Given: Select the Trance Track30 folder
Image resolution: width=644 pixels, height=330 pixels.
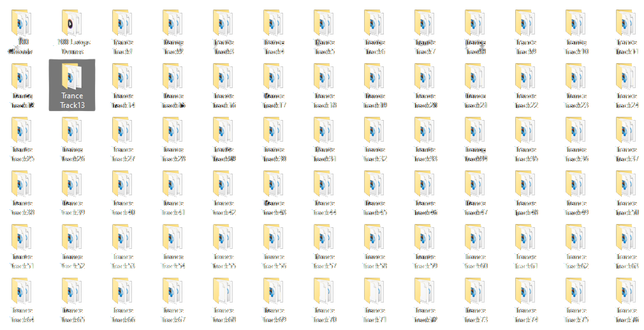Looking at the screenshot, I should click(274, 131).
